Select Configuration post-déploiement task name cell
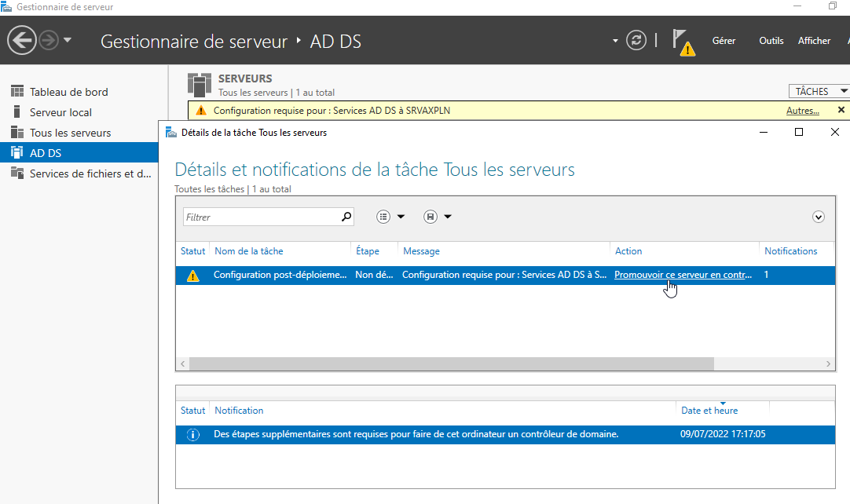The height and width of the screenshot is (504, 850). pos(280,275)
